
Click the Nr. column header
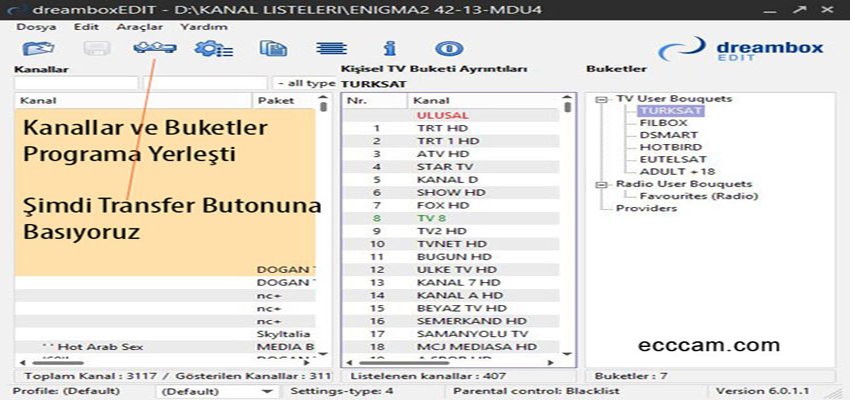coord(375,100)
